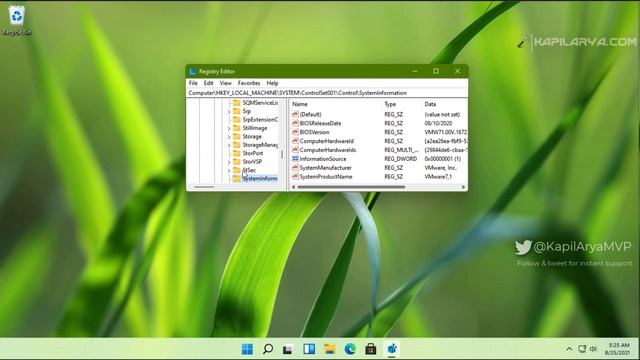Click the BIOSReleaseDate value icon

click(x=295, y=123)
